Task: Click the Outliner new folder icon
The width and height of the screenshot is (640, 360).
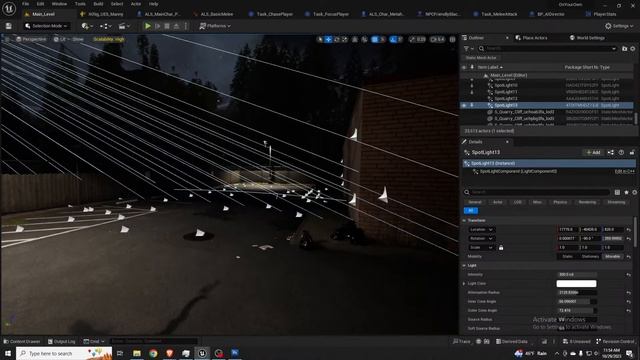Action: [x=624, y=48]
